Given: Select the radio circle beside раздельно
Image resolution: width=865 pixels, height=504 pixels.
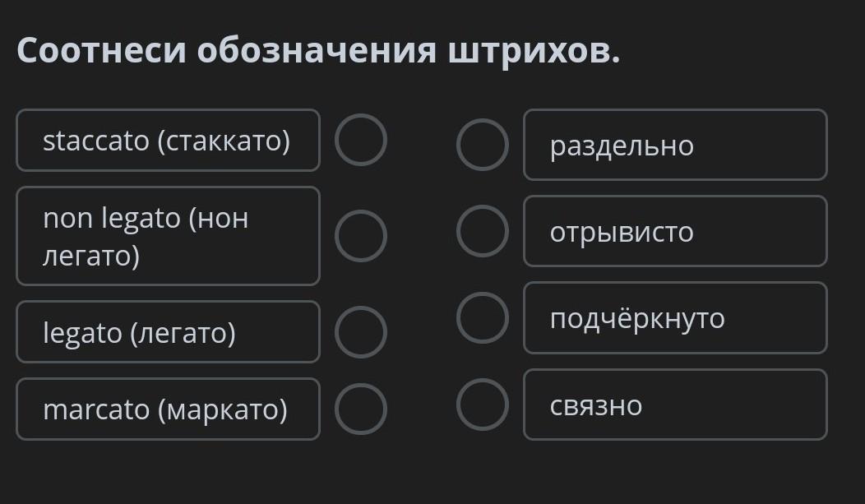Looking at the screenshot, I should (x=482, y=145).
